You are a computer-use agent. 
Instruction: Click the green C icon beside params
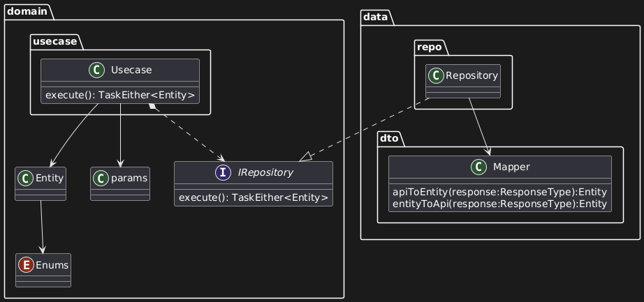(x=101, y=179)
